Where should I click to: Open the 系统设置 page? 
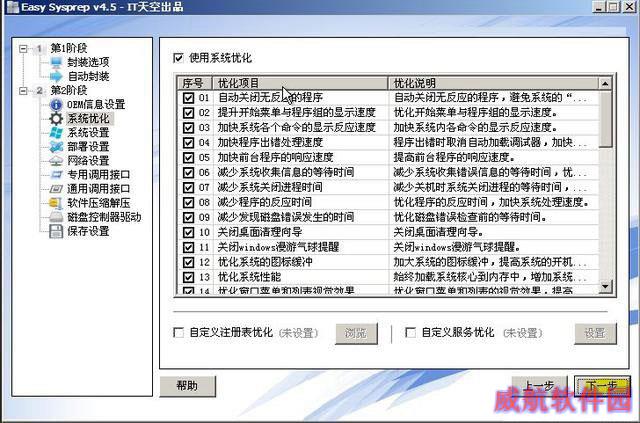pyautogui.click(x=88, y=132)
